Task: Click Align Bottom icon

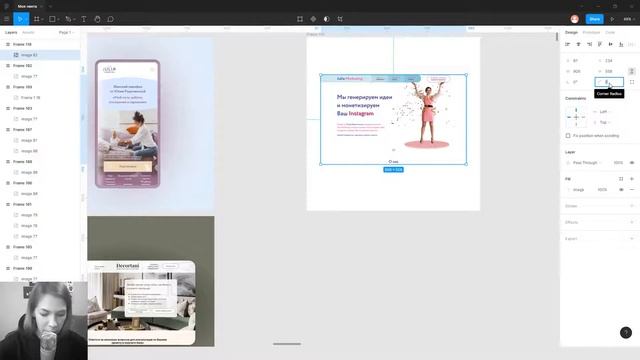Action: pos(621,44)
